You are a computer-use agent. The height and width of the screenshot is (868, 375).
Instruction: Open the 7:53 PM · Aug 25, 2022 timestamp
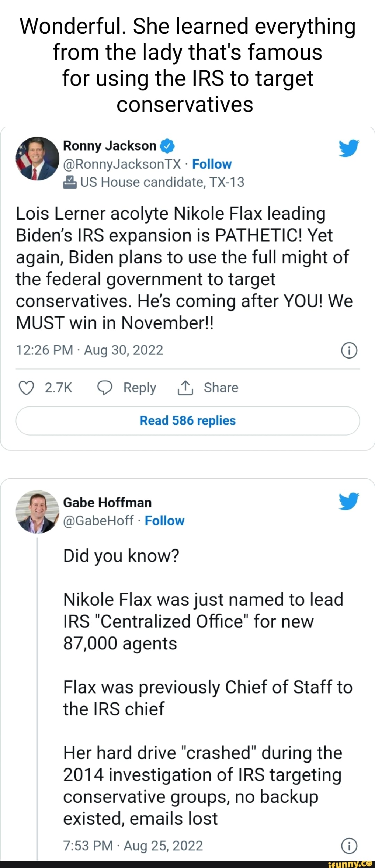pos(133,846)
